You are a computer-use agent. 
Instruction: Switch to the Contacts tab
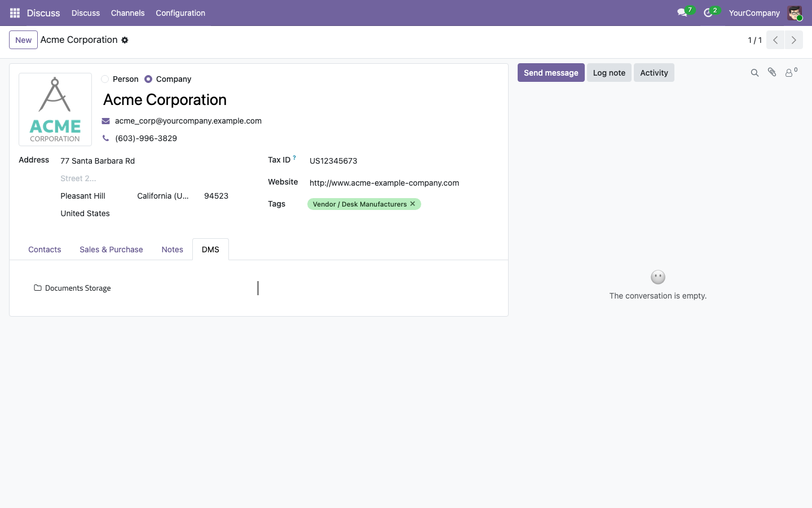pos(45,249)
